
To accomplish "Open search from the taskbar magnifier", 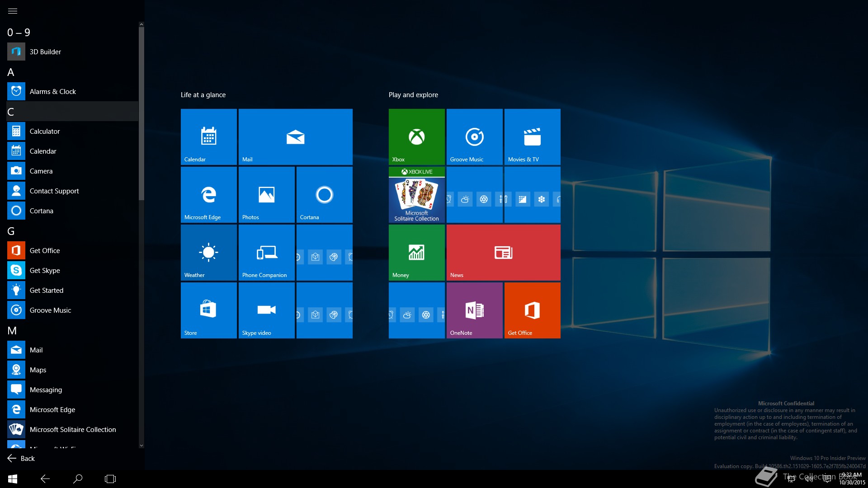I will click(x=78, y=479).
